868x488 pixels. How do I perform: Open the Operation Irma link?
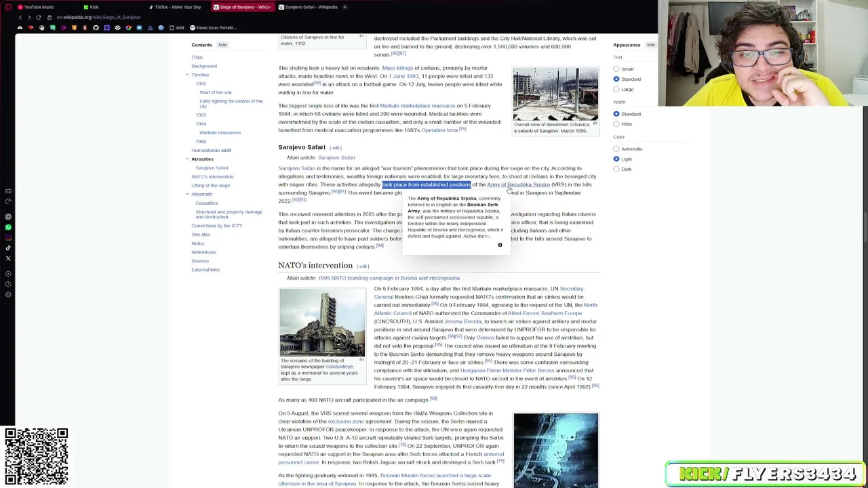439,130
